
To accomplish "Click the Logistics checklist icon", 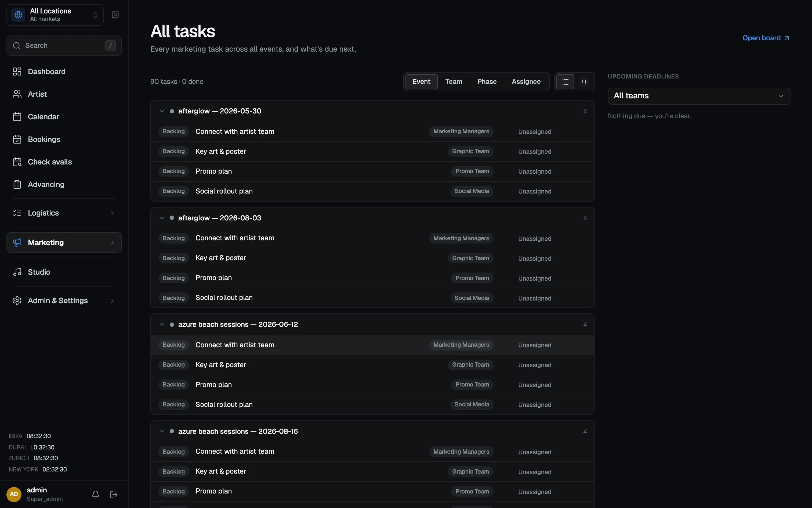I will pos(17,213).
